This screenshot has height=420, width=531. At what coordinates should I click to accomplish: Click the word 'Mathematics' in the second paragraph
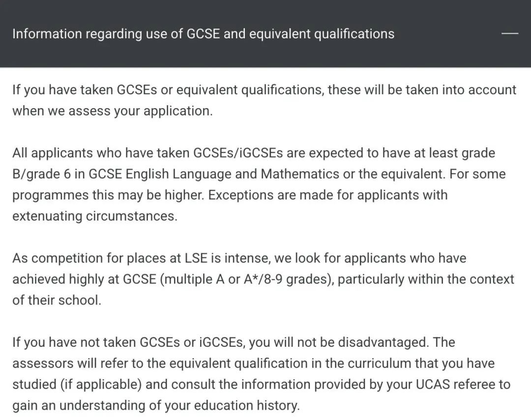(x=300, y=174)
